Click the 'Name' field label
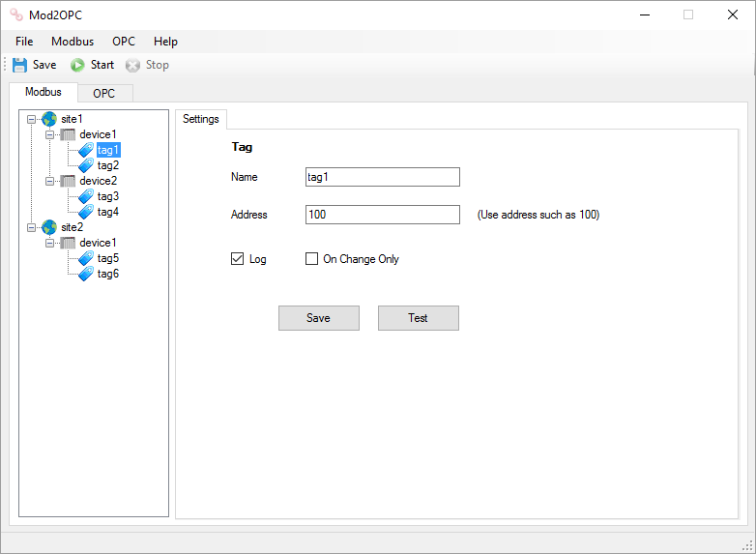756x554 pixels. point(245,177)
